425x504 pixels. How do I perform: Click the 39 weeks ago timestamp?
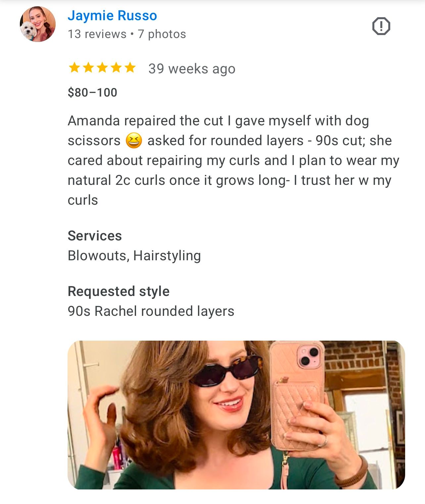tap(192, 69)
